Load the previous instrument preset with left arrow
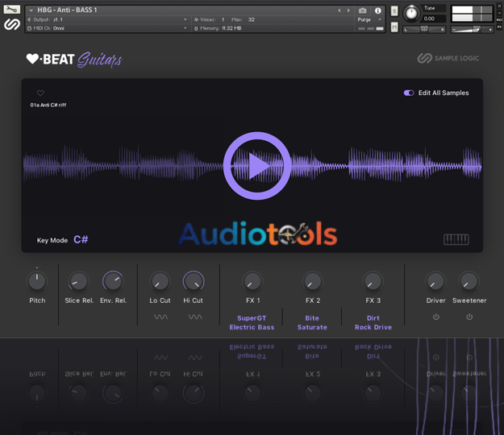The image size is (504, 435). [x=339, y=10]
